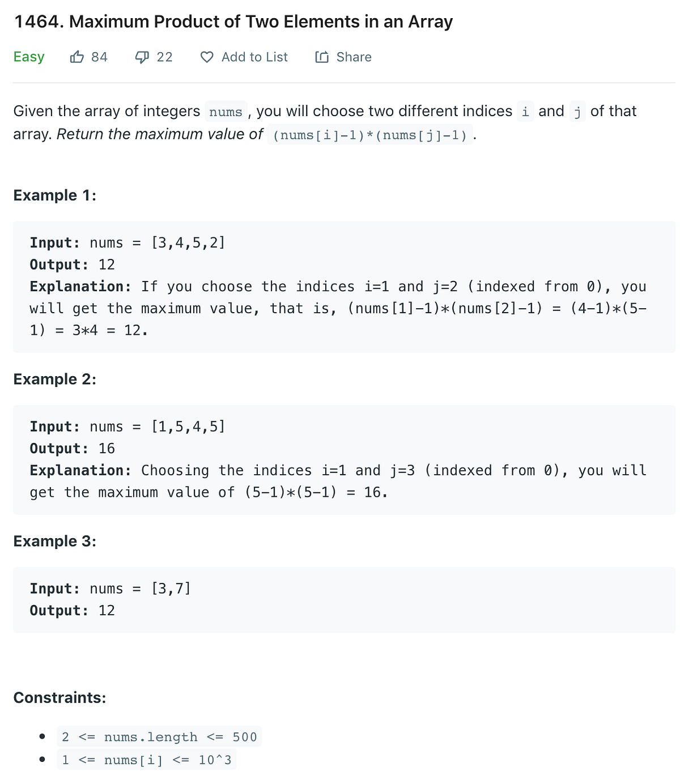Favorite this problem with the heart icon
The image size is (680, 784).
[207, 56]
